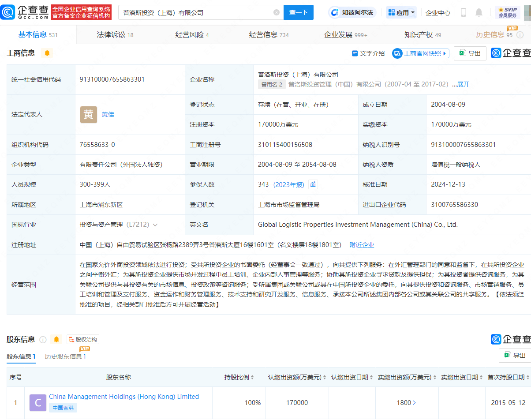531x420 pixels.
Task: Click the 股东信息 monitoring bell icon
Action: (x=56, y=339)
